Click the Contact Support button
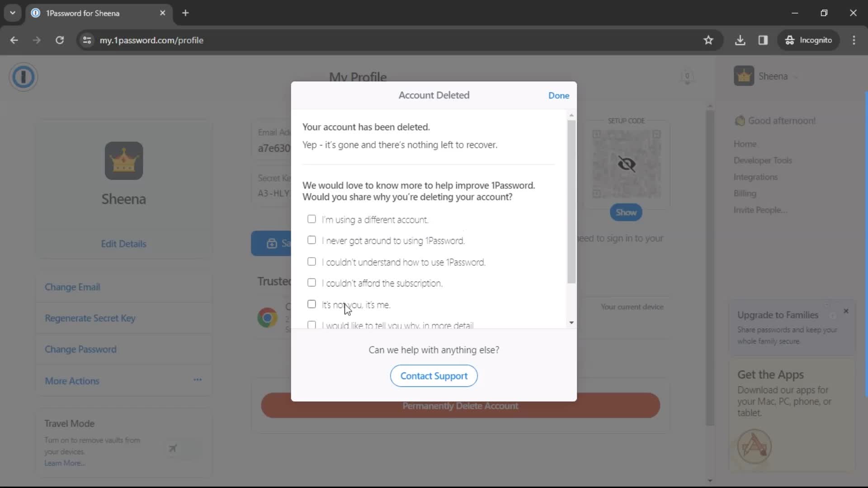This screenshot has height=488, width=868. coord(434,375)
